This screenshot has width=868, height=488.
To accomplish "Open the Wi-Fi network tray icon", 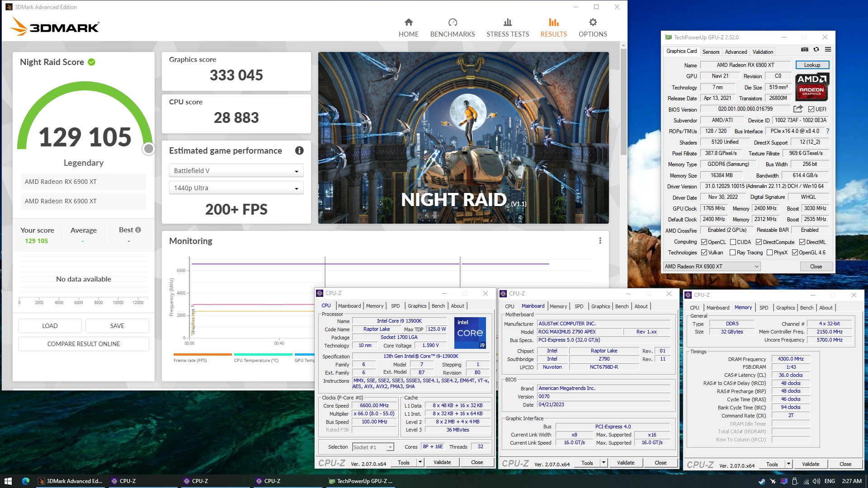I will point(806,481).
